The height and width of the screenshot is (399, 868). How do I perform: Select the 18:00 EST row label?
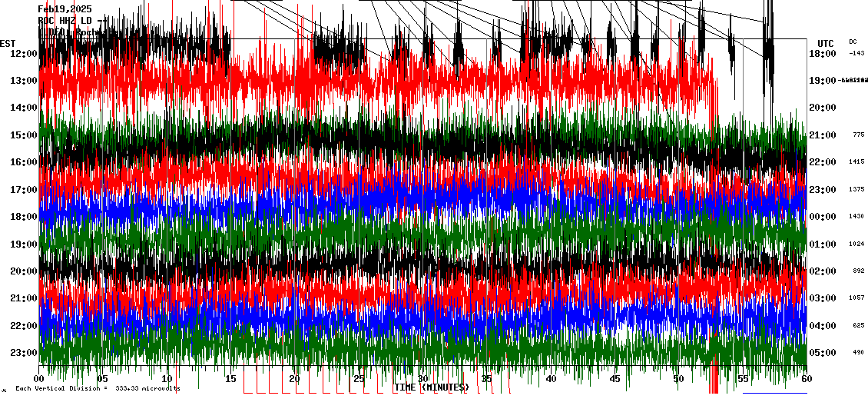[24, 217]
